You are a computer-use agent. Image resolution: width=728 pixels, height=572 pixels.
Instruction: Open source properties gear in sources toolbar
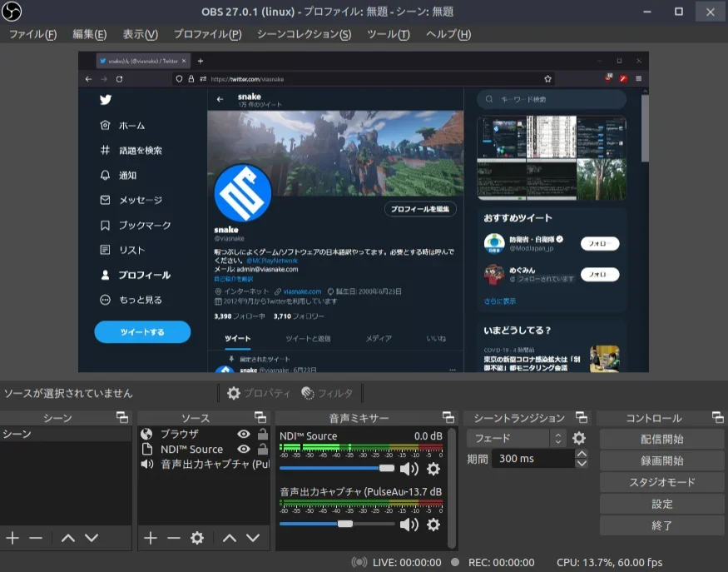point(197,538)
